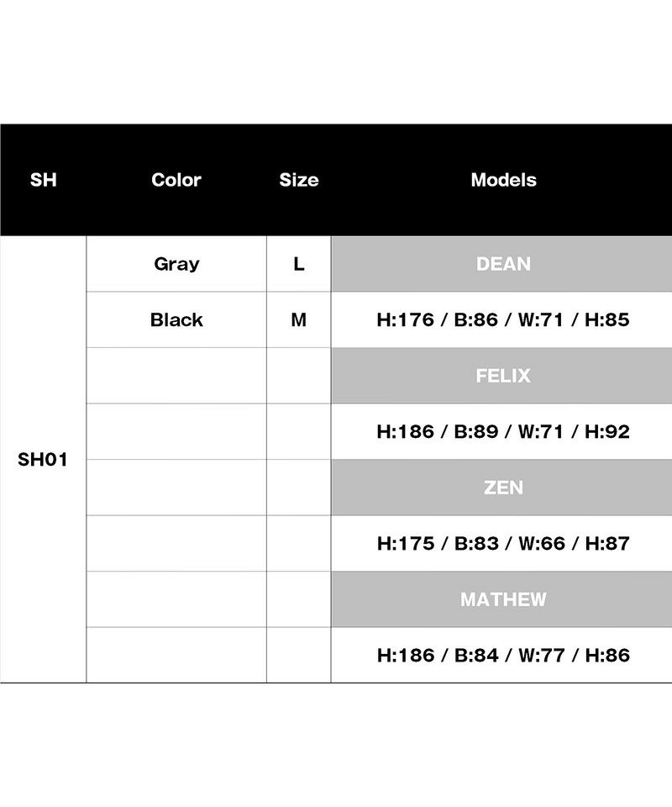Select the SH01 row label
672x807 pixels.
[x=43, y=460]
